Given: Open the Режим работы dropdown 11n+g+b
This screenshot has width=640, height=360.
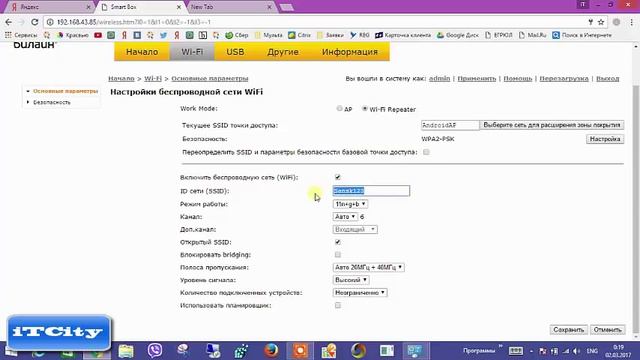Looking at the screenshot, I should point(350,204).
